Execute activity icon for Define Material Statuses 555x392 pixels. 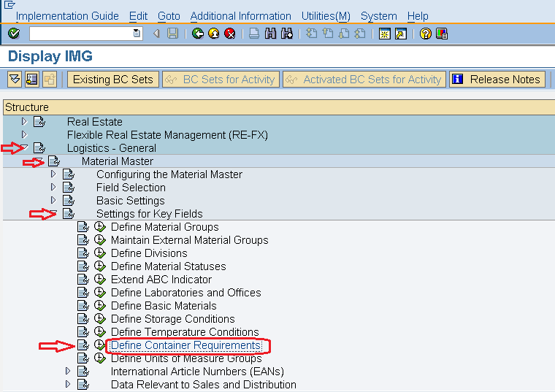(100, 266)
